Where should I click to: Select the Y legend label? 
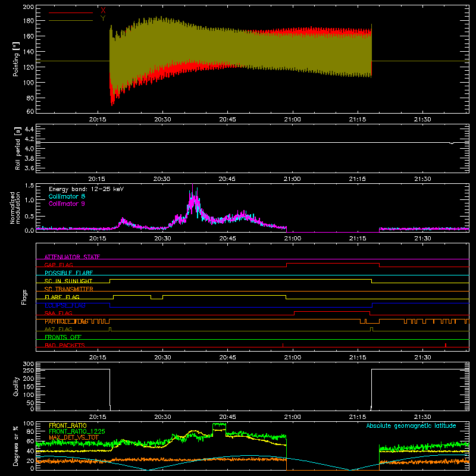103,18
